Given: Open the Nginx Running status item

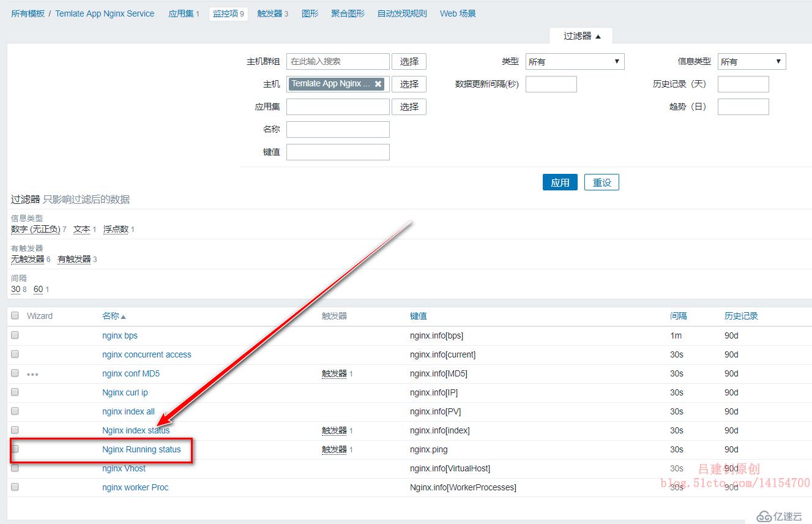Looking at the screenshot, I should click(x=141, y=449).
